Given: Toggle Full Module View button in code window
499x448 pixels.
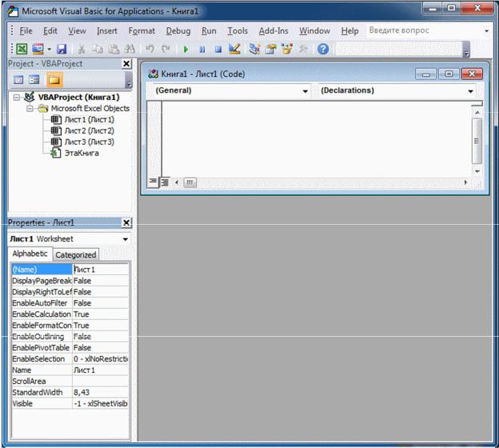Looking at the screenshot, I should 165,182.
